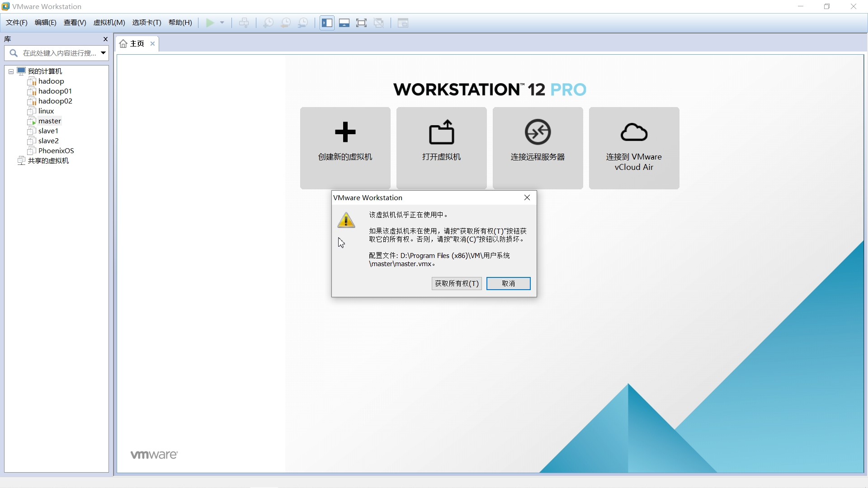
Task: Toggle the thumbnail bar view icon
Action: coord(344,23)
